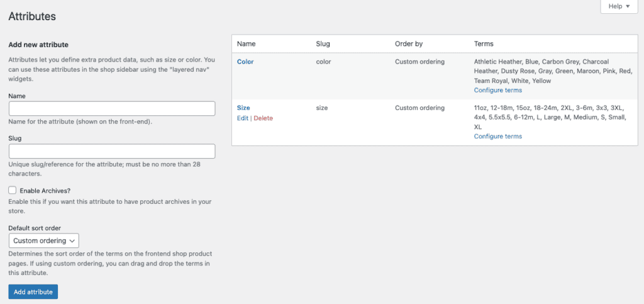Click the attribute Name input field

pyautogui.click(x=112, y=108)
